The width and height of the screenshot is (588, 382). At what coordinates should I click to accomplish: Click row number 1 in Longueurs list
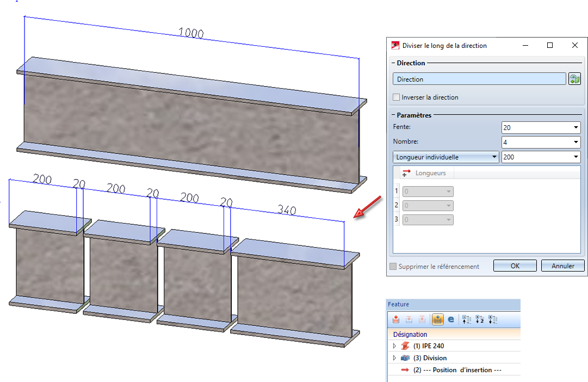click(x=397, y=190)
